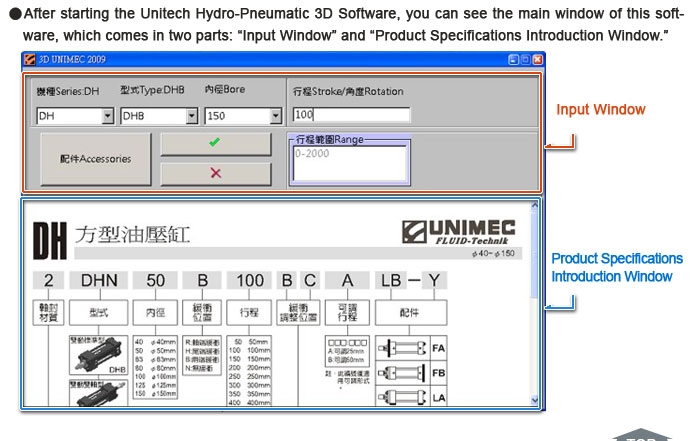The height and width of the screenshot is (441, 695).
Task: Click the Stroke/Rotation input field
Action: tap(351, 115)
